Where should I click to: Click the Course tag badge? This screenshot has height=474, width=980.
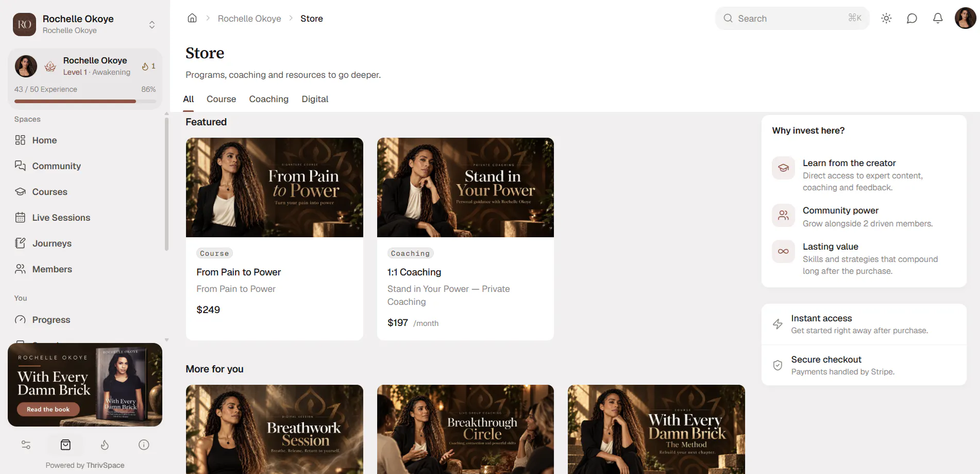coord(214,253)
